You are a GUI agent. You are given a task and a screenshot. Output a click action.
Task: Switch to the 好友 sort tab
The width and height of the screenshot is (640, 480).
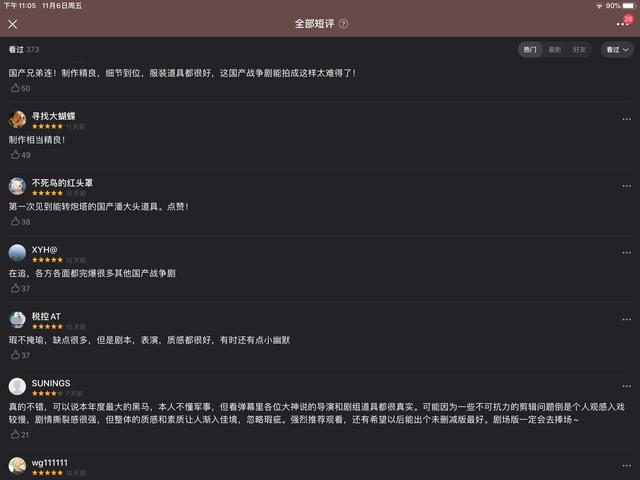pyautogui.click(x=579, y=50)
